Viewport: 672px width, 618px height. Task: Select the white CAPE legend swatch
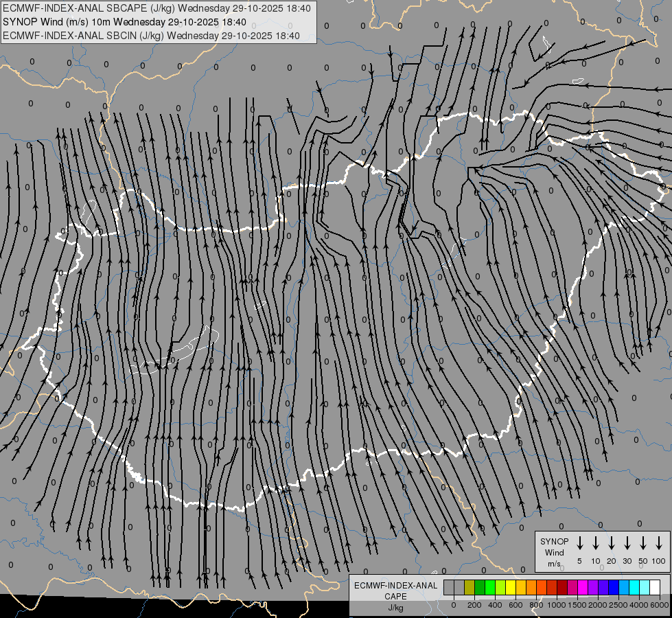[654, 587]
